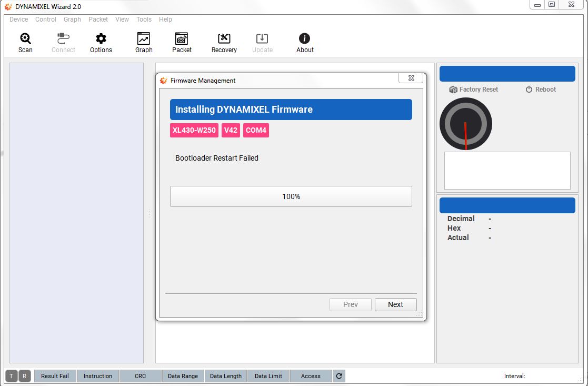Open the Device menu
This screenshot has height=386, width=588.
click(x=19, y=19)
